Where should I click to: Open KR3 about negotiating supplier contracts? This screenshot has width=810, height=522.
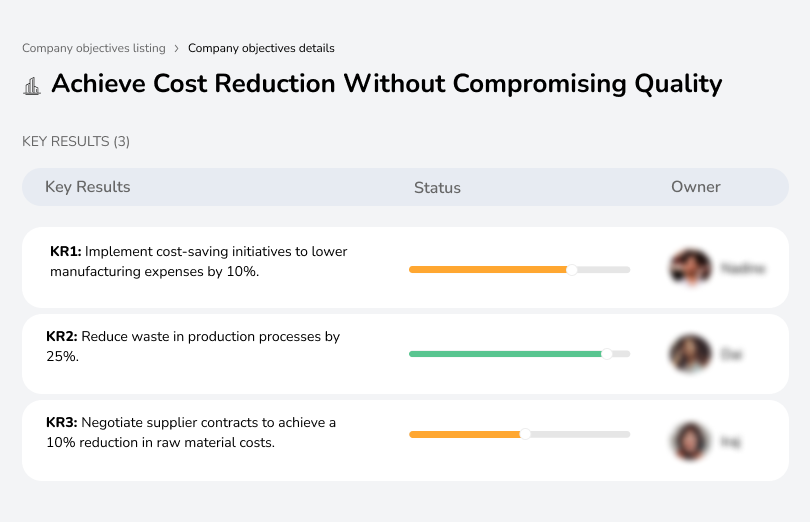point(191,432)
